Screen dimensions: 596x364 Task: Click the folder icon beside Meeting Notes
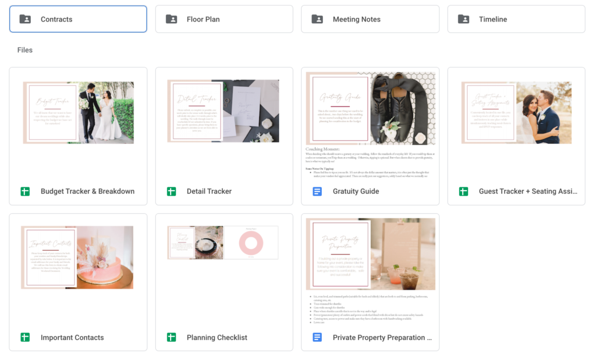click(x=317, y=19)
